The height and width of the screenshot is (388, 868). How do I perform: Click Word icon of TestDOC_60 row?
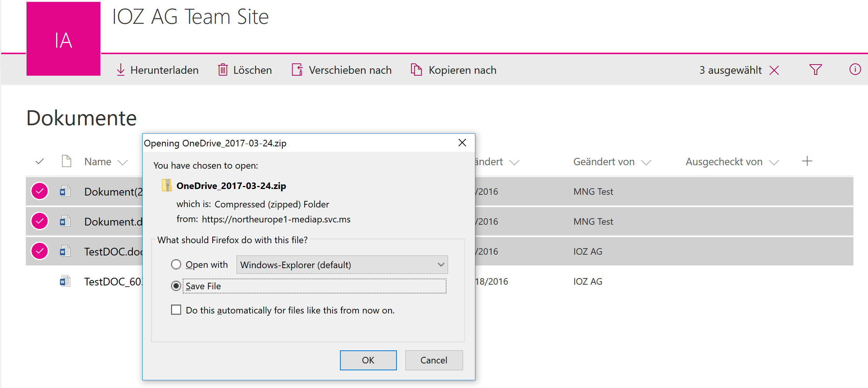tap(65, 281)
